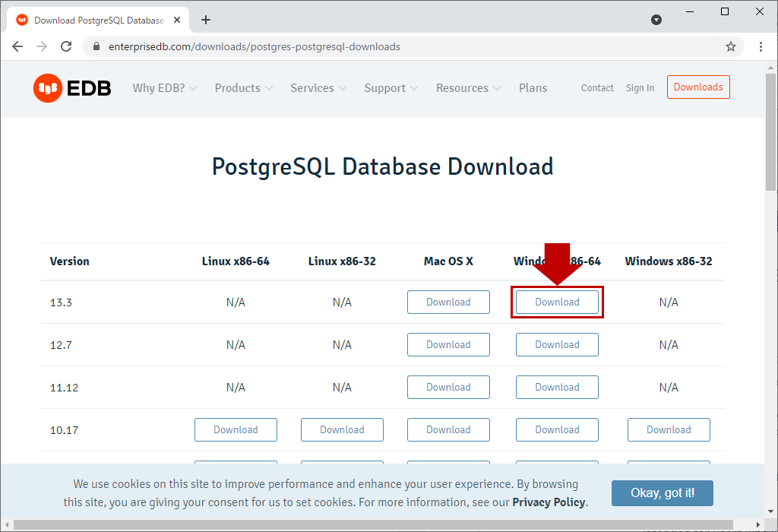This screenshot has height=532, width=778.
Task: Reload the page with the refresh icon
Action: (66, 46)
